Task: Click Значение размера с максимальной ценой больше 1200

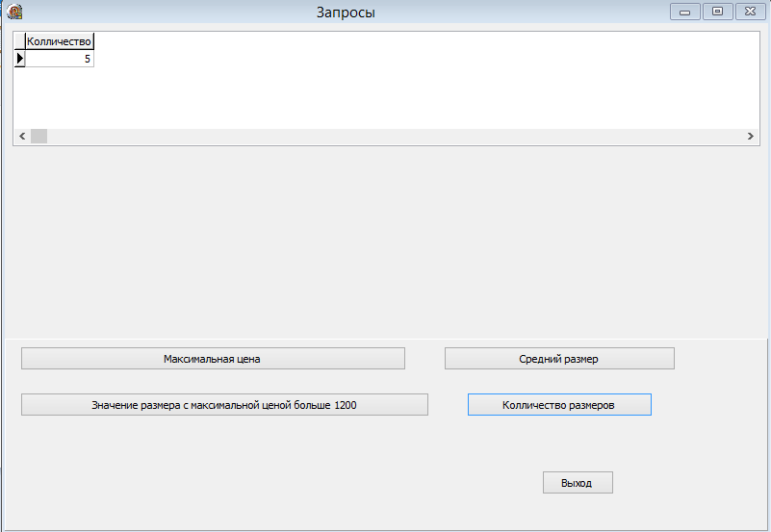Action: pyautogui.click(x=224, y=405)
